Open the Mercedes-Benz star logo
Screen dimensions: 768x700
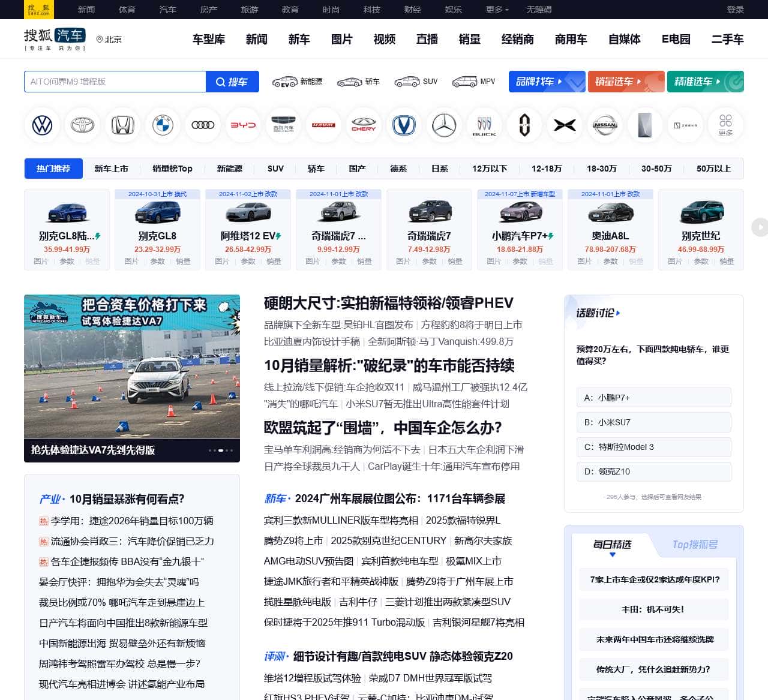[444, 125]
